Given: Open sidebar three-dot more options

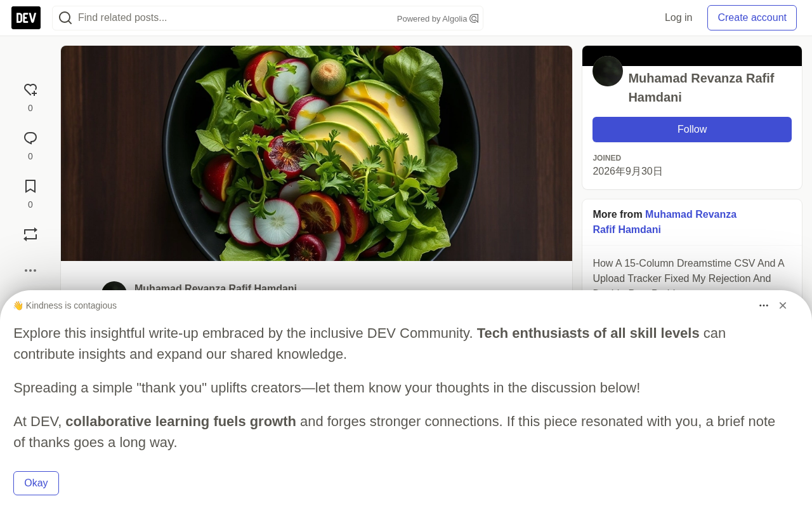Looking at the screenshot, I should click(x=30, y=271).
